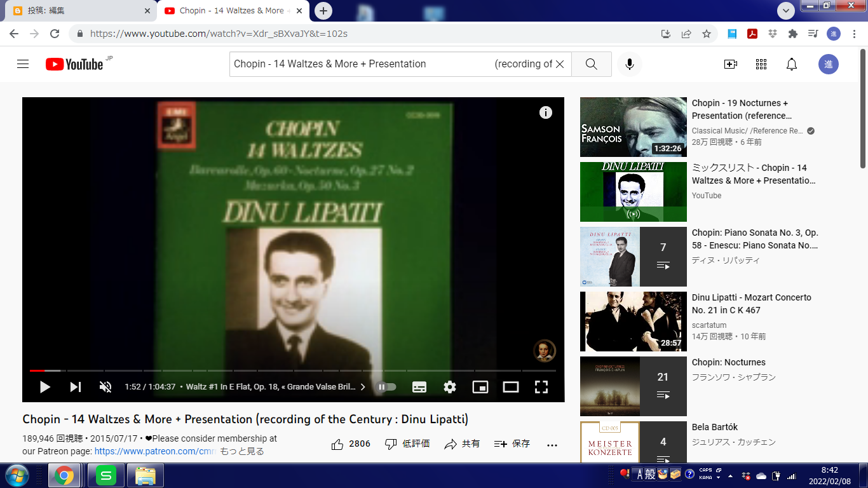Open the account avatar in YouTube header
Screen dimensions: 868x488
click(829, 64)
